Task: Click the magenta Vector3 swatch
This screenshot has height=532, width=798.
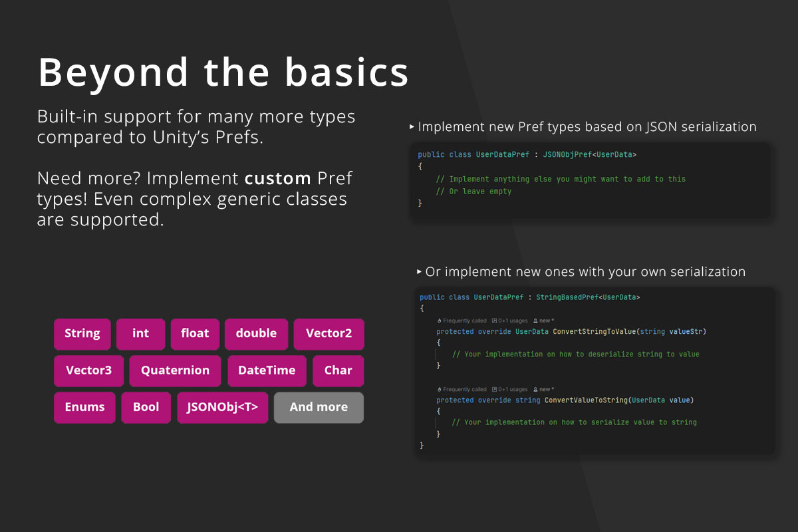Action: coord(88,370)
